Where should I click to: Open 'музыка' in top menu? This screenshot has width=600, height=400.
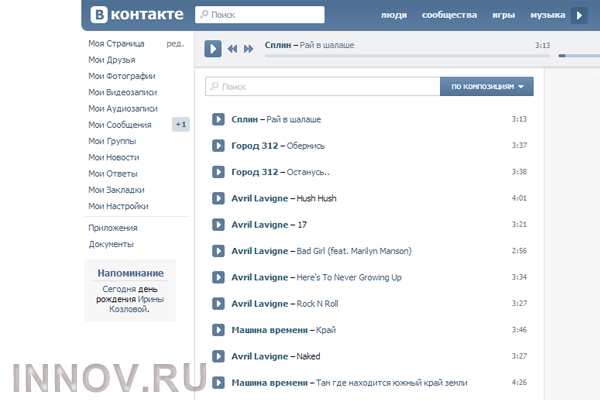click(x=547, y=16)
